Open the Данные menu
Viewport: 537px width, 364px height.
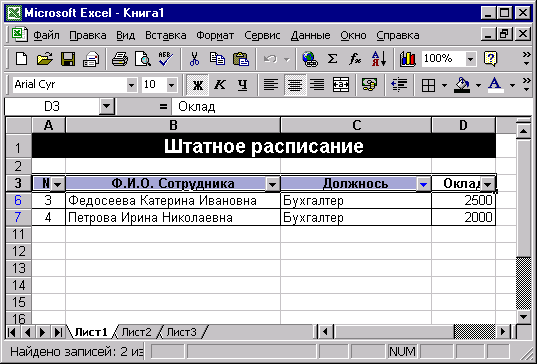click(311, 35)
